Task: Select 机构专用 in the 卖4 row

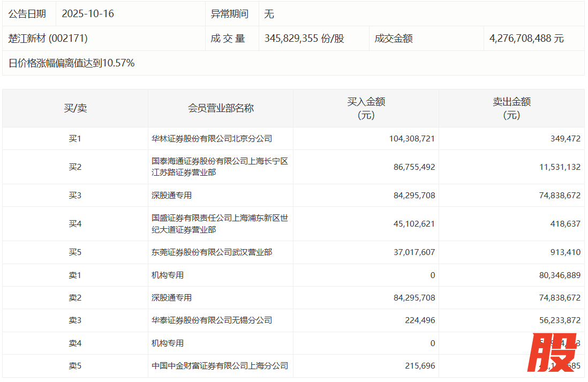Action: click(168, 343)
